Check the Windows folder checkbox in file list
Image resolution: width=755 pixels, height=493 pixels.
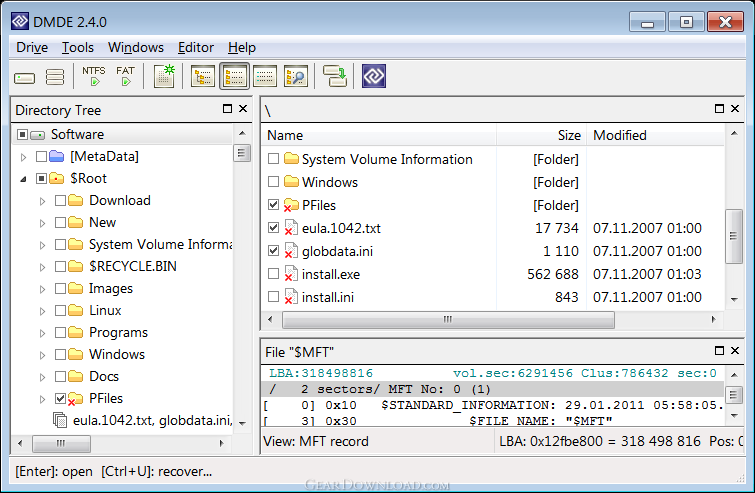click(x=273, y=182)
